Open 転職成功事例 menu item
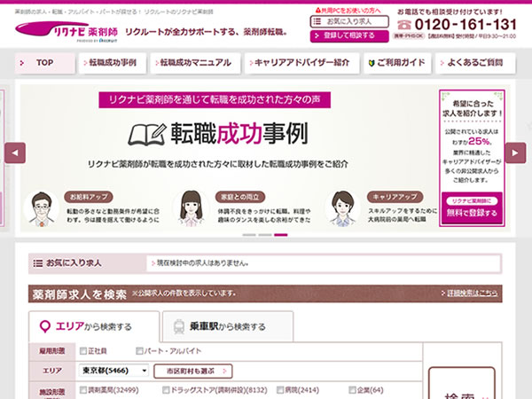This screenshot has height=399, width=532. (x=113, y=63)
